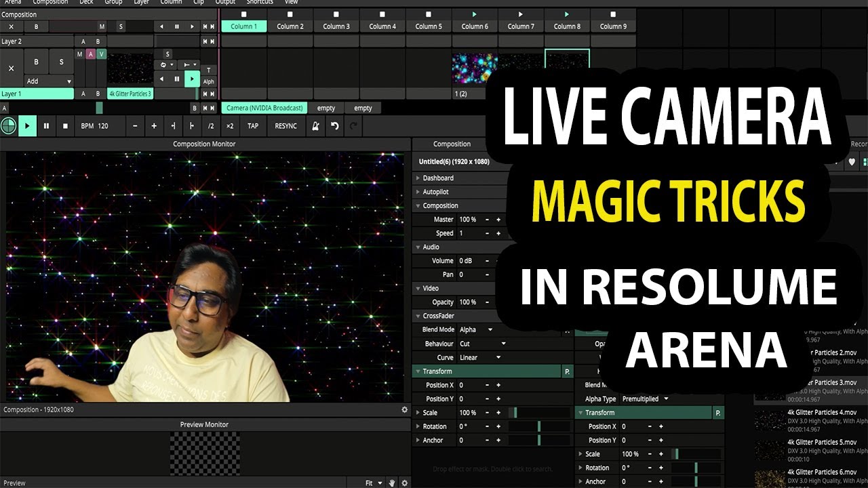Toggle the large B bypass button of Layer 1
This screenshot has width=868, height=488.
(x=37, y=62)
